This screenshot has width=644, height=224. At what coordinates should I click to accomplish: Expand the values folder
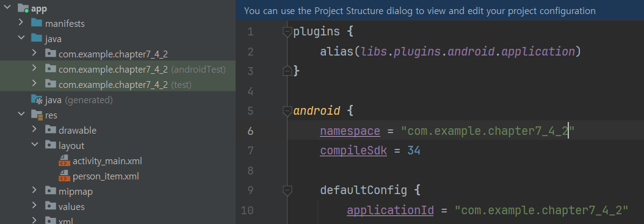point(35,206)
